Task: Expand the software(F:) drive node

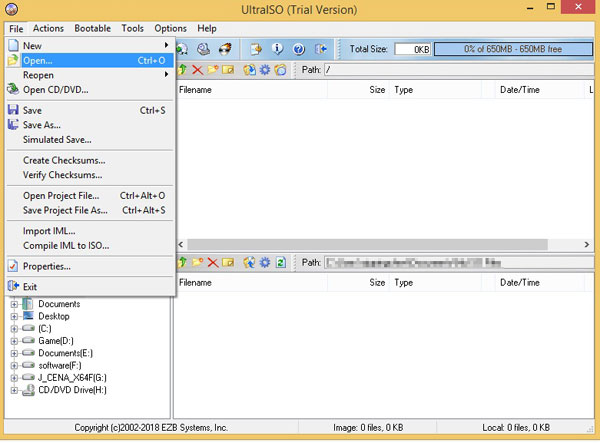Action: (14, 366)
